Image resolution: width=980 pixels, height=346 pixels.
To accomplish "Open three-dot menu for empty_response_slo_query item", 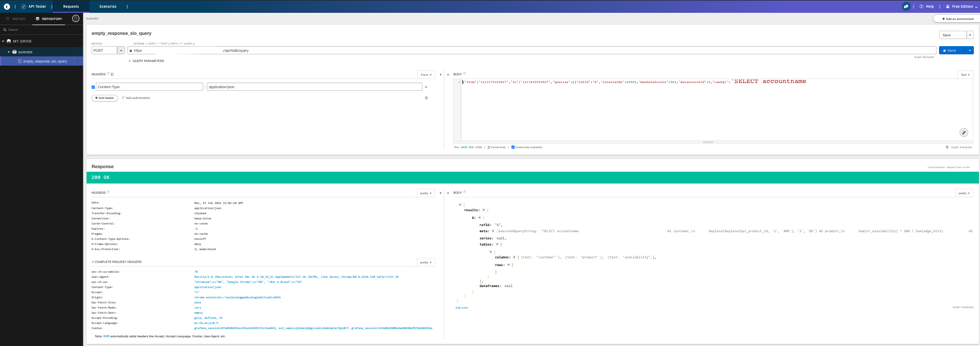I will 77,61.
